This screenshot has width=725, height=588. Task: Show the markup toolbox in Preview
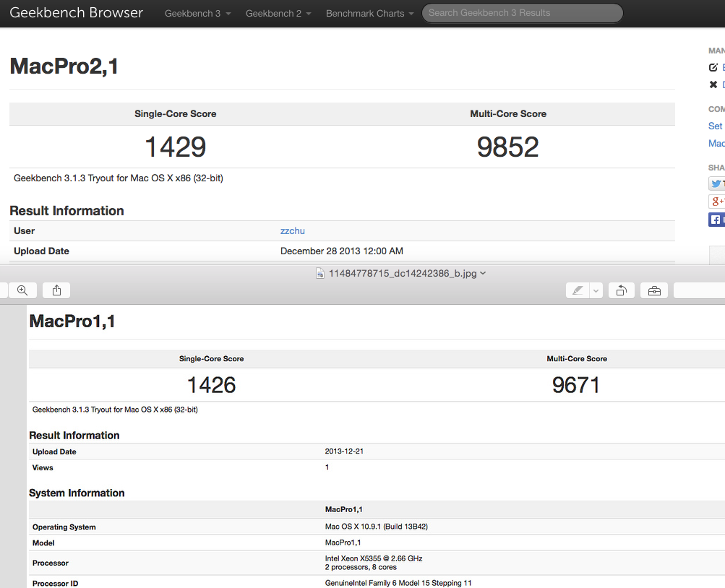coord(654,290)
